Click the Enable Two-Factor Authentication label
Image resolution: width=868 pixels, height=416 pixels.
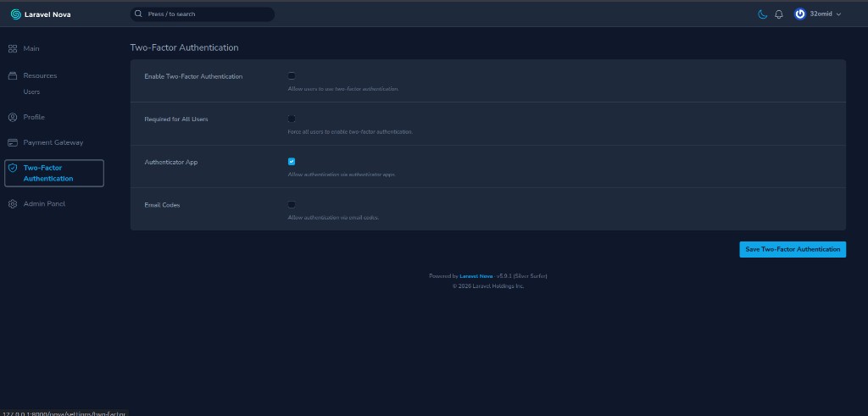(193, 76)
